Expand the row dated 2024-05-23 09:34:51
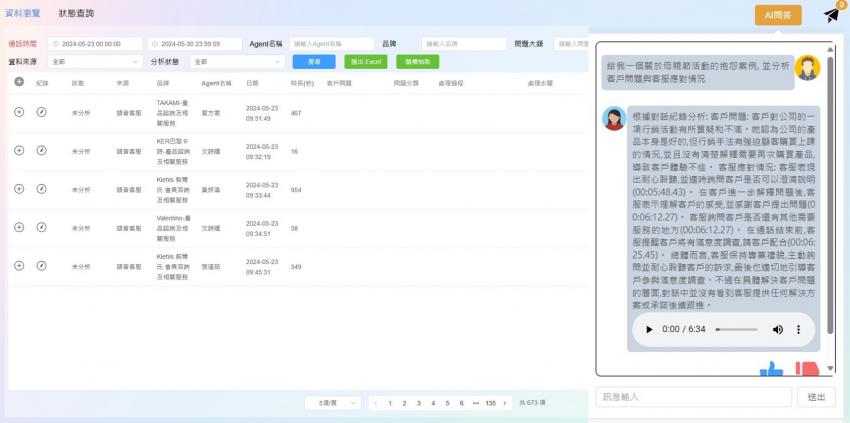The image size is (850, 423). (19, 228)
